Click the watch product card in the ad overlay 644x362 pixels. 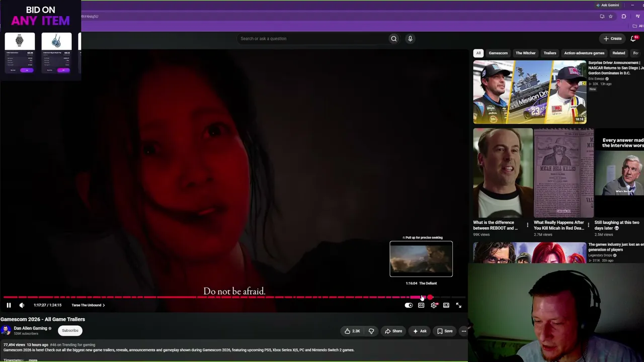(x=20, y=53)
